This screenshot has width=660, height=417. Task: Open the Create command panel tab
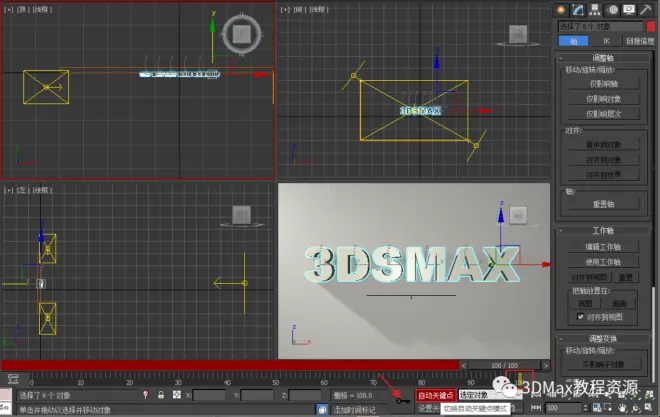pyautogui.click(x=561, y=9)
